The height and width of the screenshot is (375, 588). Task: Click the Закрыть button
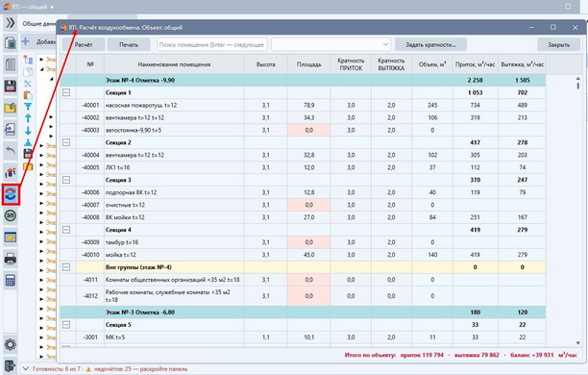tap(559, 44)
